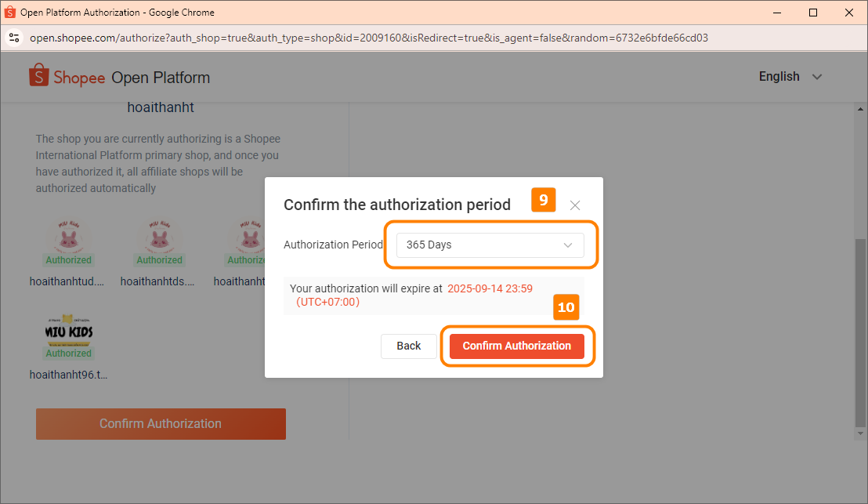Focus the browser URL address field
This screenshot has width=868, height=504.
coord(368,38)
